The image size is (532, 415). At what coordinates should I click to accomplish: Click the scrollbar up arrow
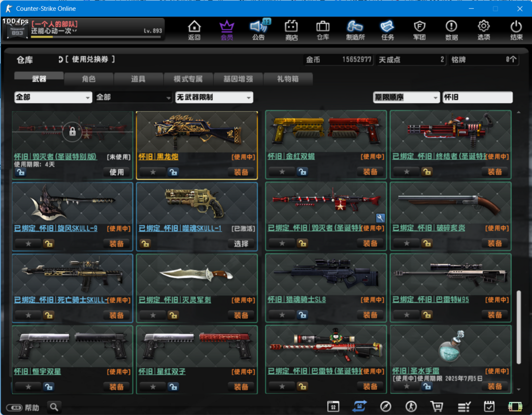point(518,112)
